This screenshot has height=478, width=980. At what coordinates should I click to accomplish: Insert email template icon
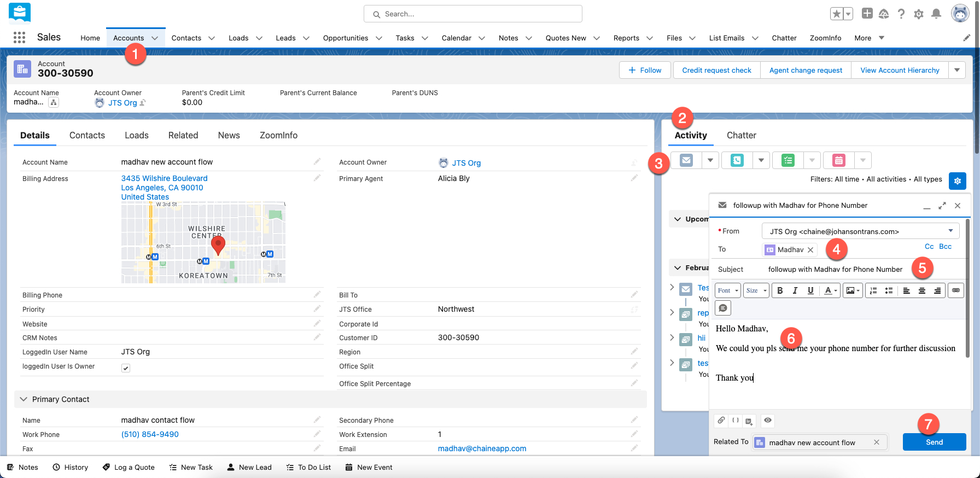749,421
